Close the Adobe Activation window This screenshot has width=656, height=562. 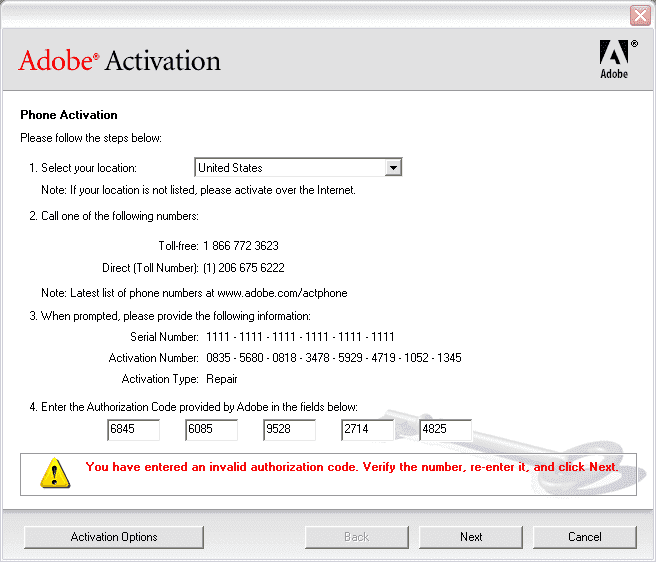coord(640,16)
